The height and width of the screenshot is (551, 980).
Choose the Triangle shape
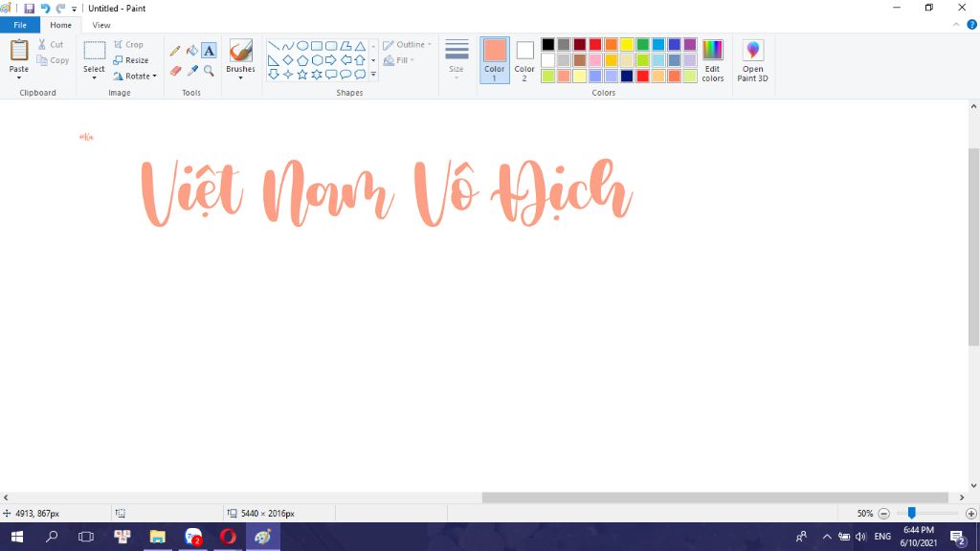coord(360,46)
